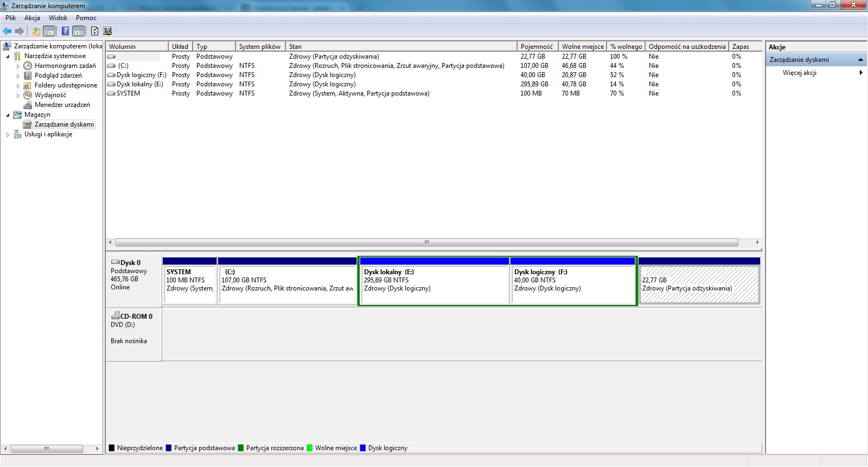Click the Menedżer urządzeń icon
Screen dimensions: 868x467
(x=28, y=105)
